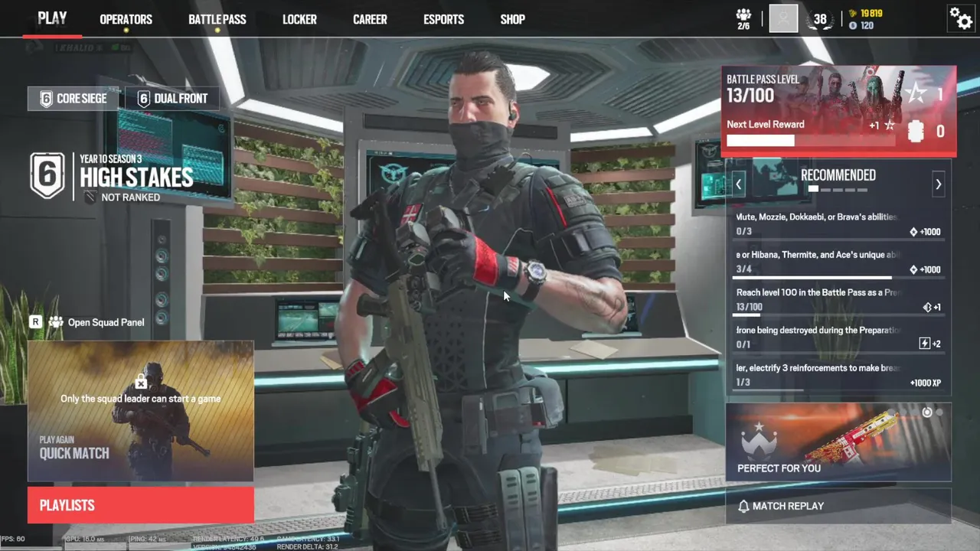980x551 pixels.
Task: Open the Play tab
Action: click(52, 18)
